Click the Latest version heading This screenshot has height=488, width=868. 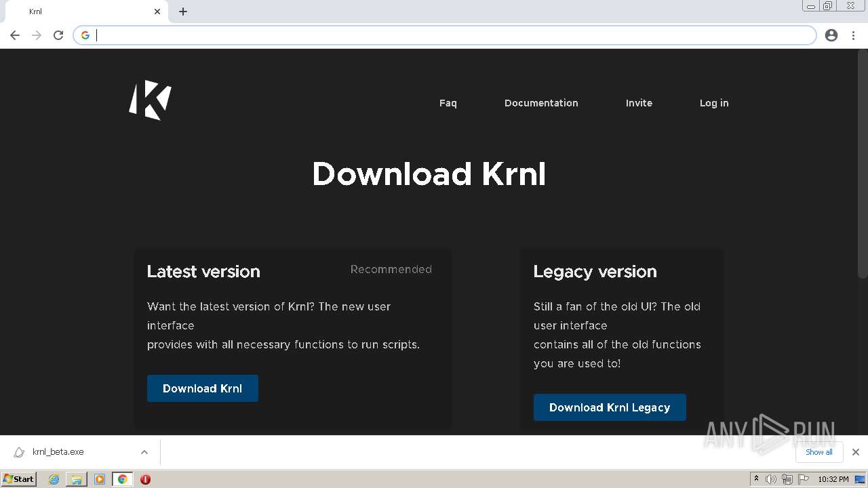point(203,271)
